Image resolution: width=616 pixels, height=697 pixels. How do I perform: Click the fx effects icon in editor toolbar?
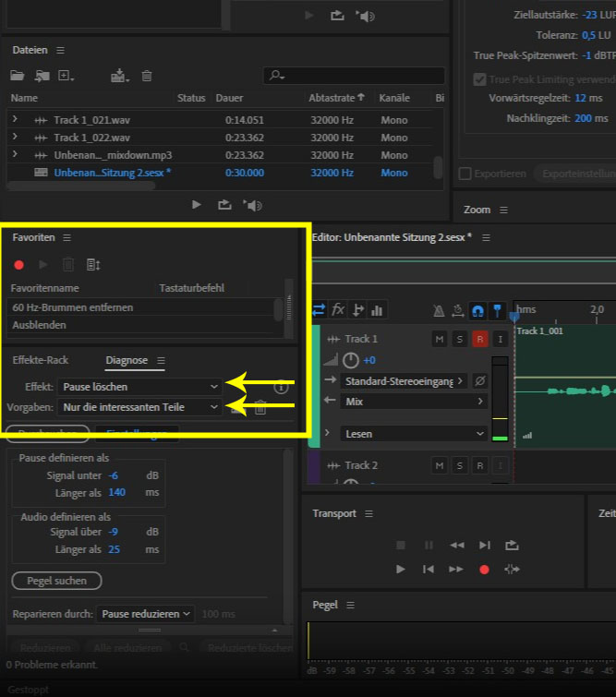tap(338, 310)
